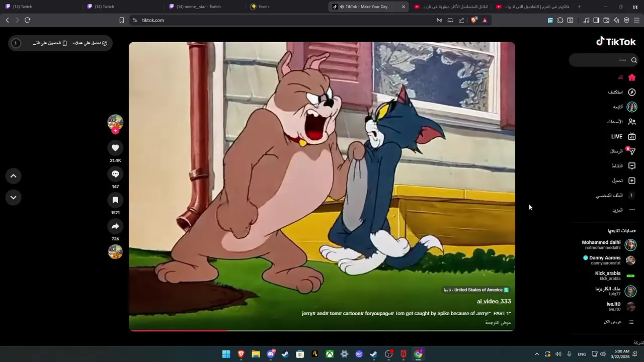Click the tiktok.com address bar
Image resolution: width=644 pixels, height=362 pixels.
(282, 20)
